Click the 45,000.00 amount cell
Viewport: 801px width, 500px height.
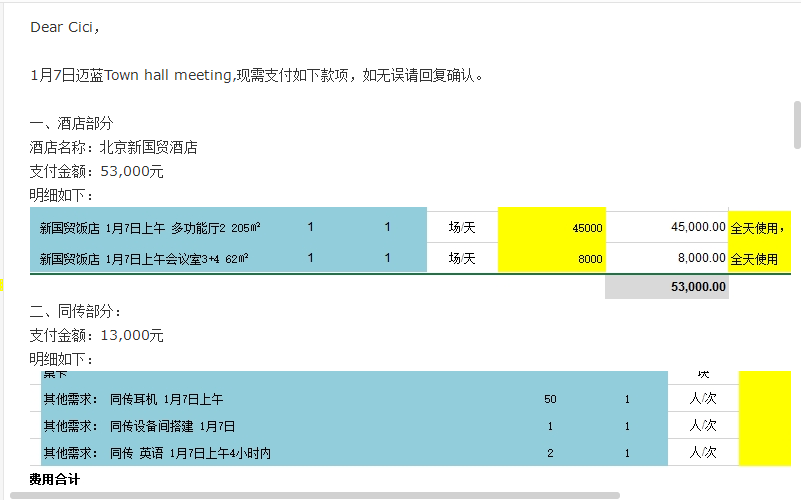pos(667,227)
